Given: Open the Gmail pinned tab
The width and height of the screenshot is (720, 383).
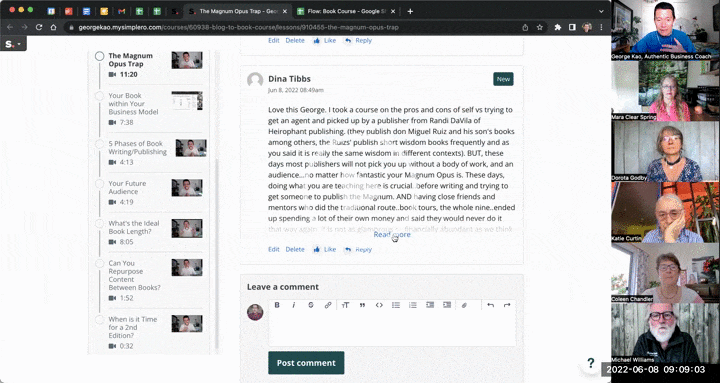Looking at the screenshot, I should pos(121,11).
